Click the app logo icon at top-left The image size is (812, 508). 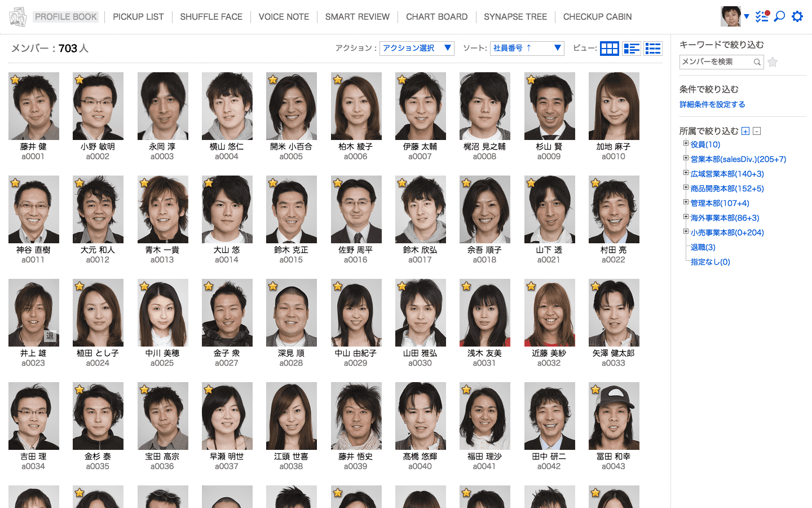[x=18, y=17]
